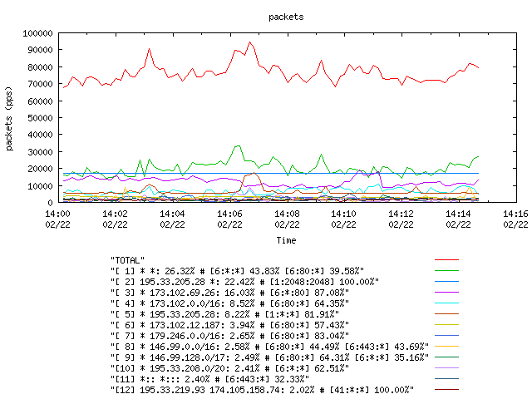
Task: Click the x-axis tick label 14:00 02/22
Action: pyautogui.click(x=57, y=219)
